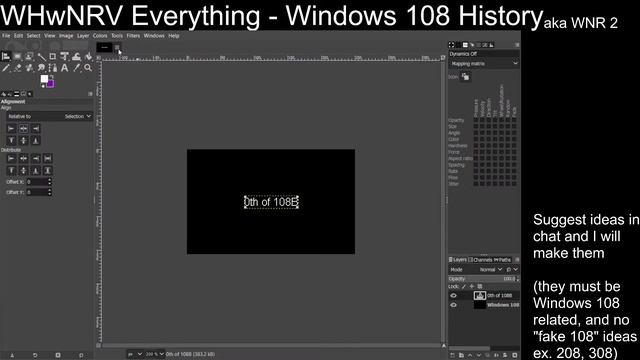Click the background purple color swatch
The width and height of the screenshot is (640, 360).
[x=50, y=84]
